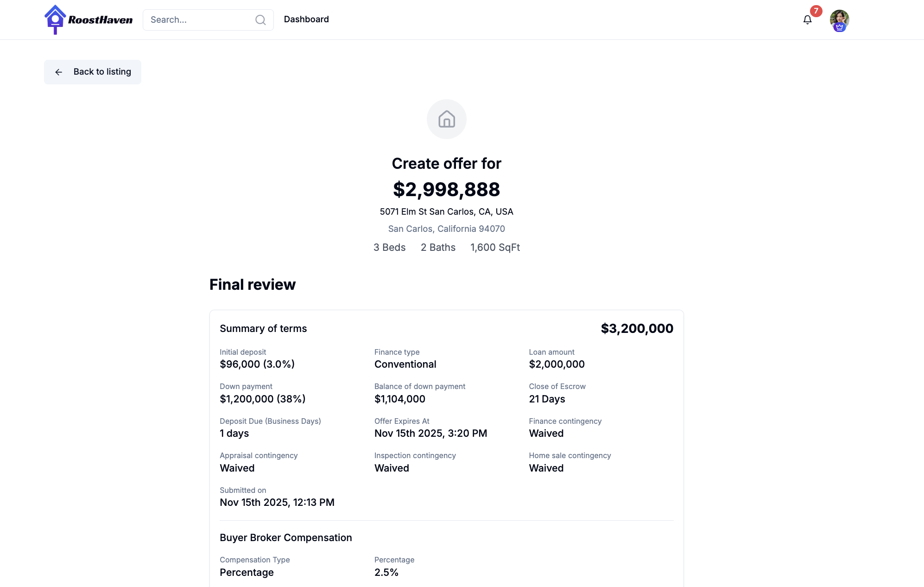924x587 pixels.
Task: Click the Conventional finance type value
Action: click(405, 364)
